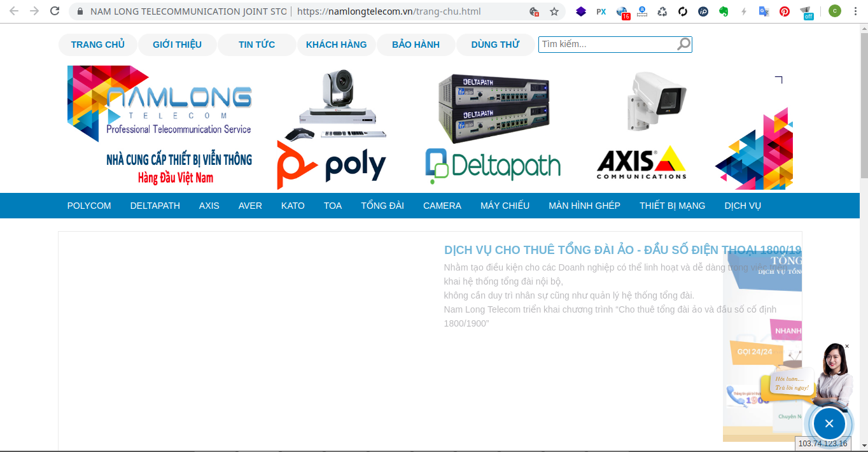Open the DELTAPATH category menu
This screenshot has height=452, width=868.
(x=155, y=206)
